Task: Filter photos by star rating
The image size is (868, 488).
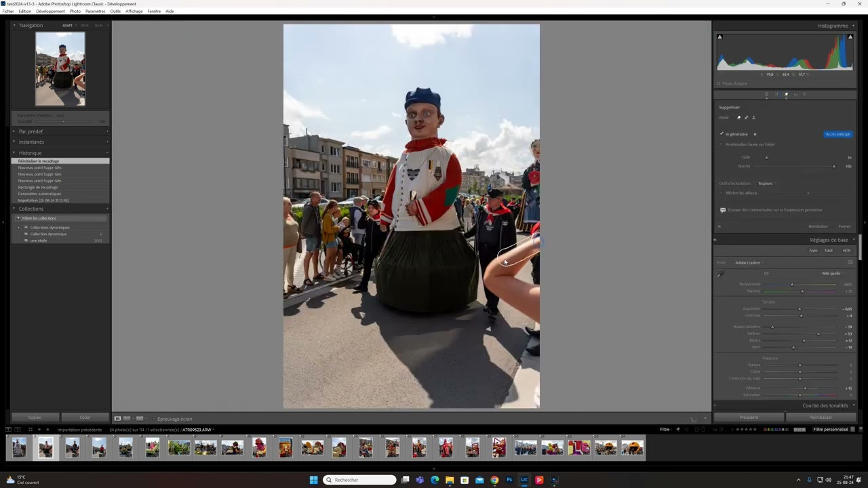Action: [746, 430]
